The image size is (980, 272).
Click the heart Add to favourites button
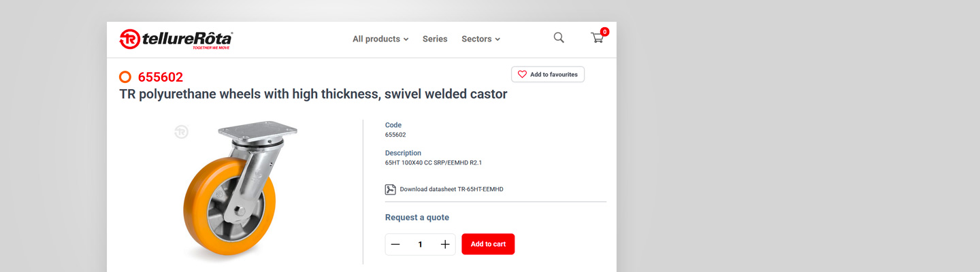[547, 74]
